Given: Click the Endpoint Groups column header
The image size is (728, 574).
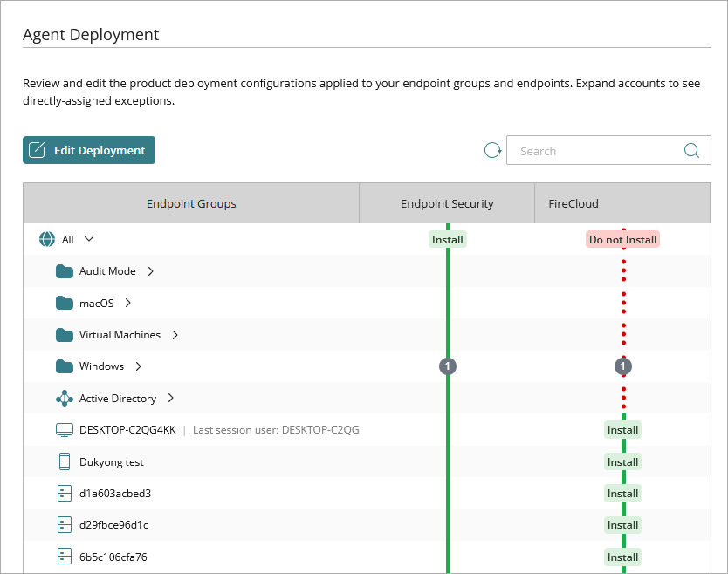Looking at the screenshot, I should (x=191, y=203).
